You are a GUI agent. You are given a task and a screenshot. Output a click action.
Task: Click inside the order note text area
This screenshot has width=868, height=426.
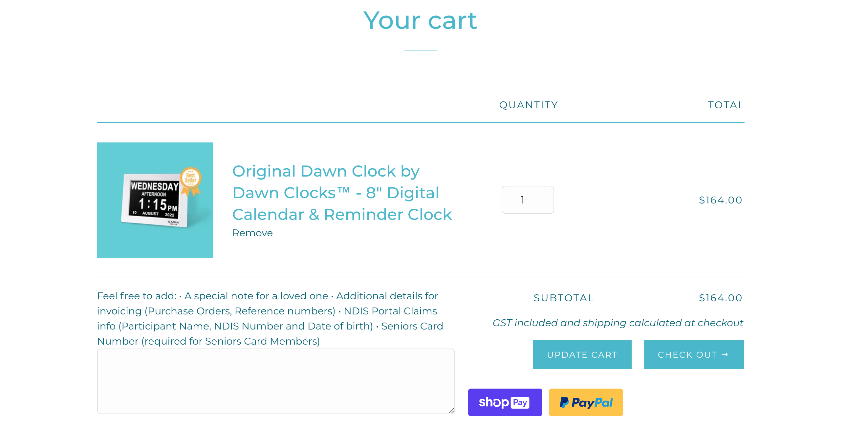pos(276,381)
